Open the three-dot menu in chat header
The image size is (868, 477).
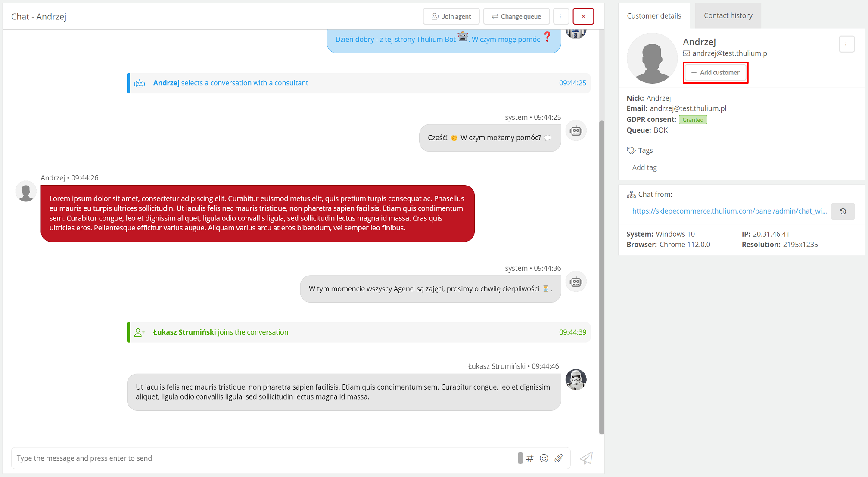pyautogui.click(x=560, y=16)
